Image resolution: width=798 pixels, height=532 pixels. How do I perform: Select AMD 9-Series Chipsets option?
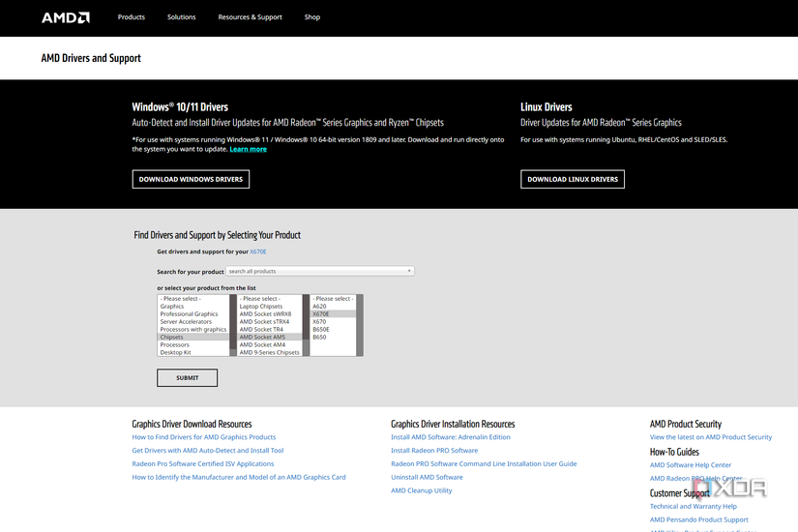pos(269,352)
